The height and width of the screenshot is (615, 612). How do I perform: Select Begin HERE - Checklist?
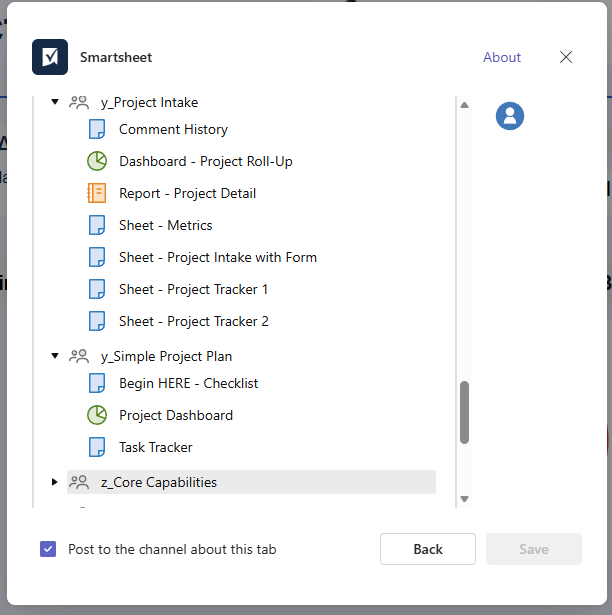(x=189, y=383)
